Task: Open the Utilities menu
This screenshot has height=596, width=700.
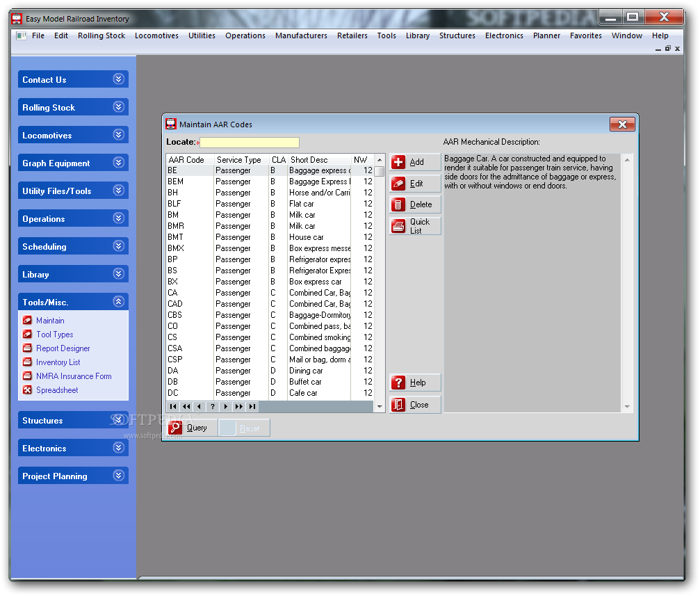Action: click(x=202, y=35)
